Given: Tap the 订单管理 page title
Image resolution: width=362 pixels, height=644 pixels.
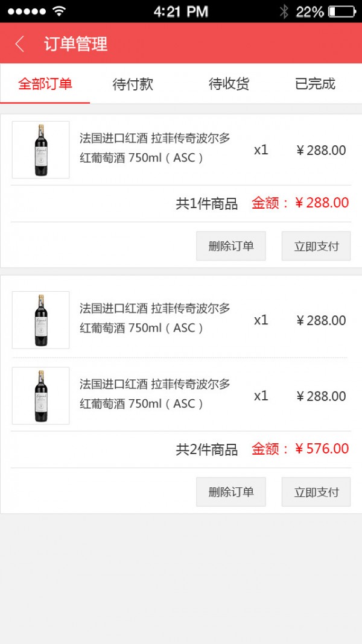Looking at the screenshot, I should click(x=75, y=44).
